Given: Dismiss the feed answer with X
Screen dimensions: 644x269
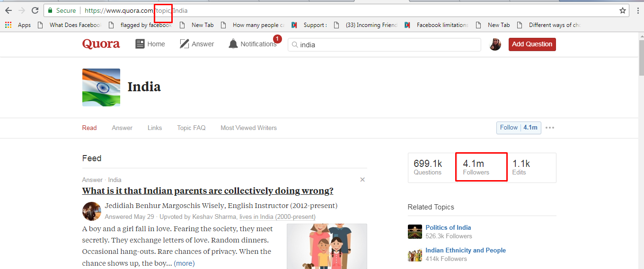Looking at the screenshot, I should (362, 180).
